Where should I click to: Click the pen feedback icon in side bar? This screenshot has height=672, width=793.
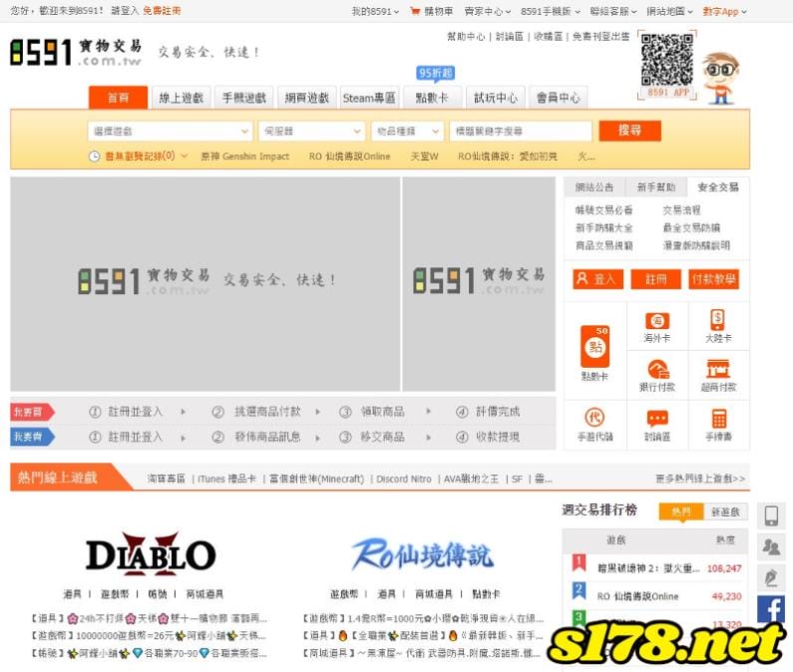pyautogui.click(x=771, y=577)
